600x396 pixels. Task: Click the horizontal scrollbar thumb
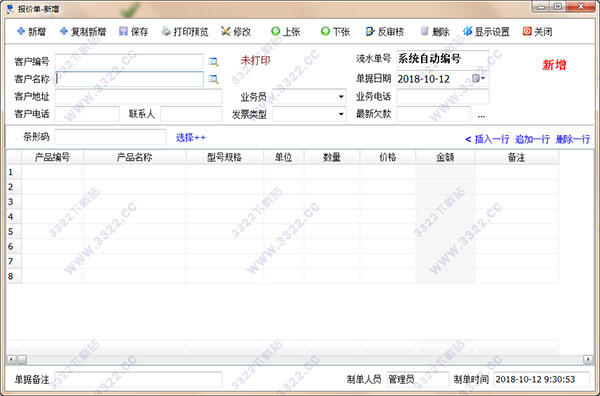click(22, 359)
